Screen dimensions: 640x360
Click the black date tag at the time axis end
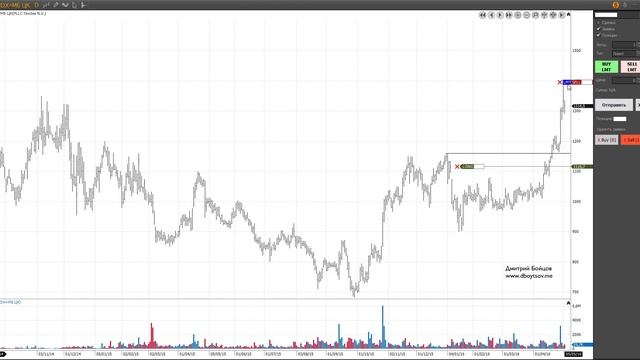tap(573, 354)
